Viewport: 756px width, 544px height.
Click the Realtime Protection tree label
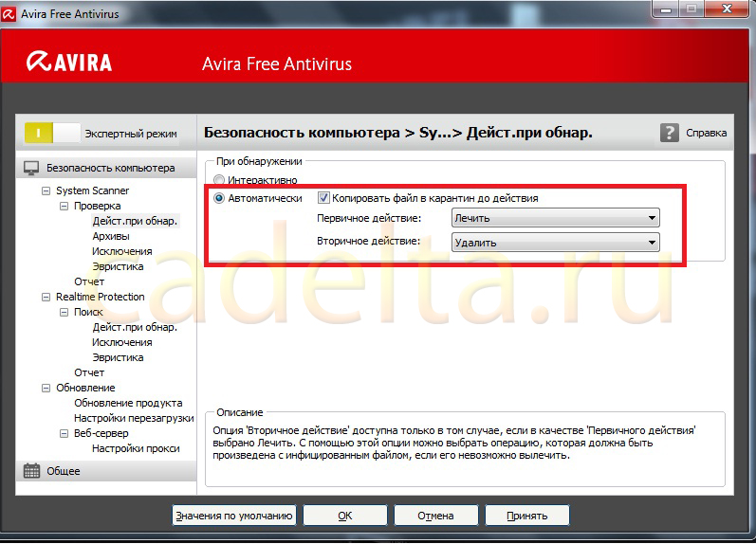pos(101,297)
